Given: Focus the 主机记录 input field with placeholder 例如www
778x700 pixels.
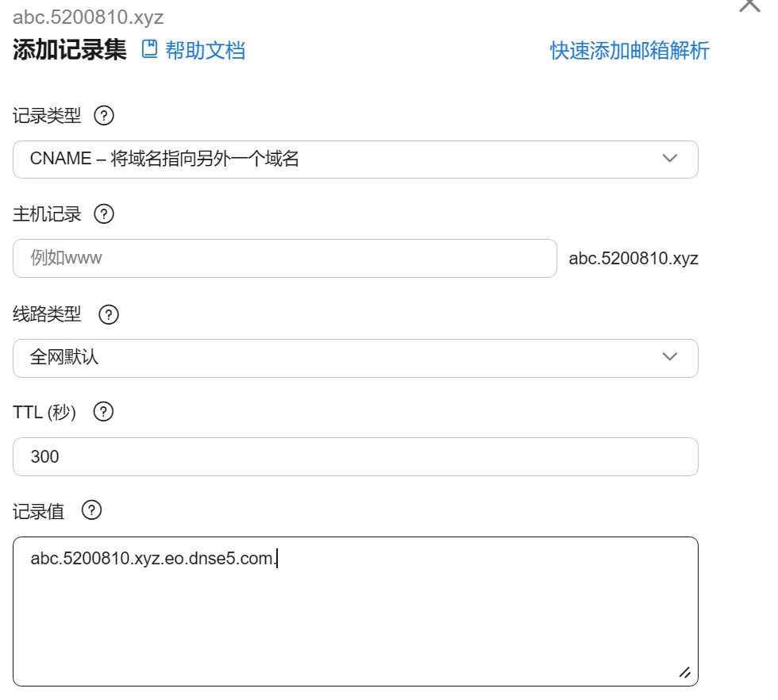Looking at the screenshot, I should point(284,259).
